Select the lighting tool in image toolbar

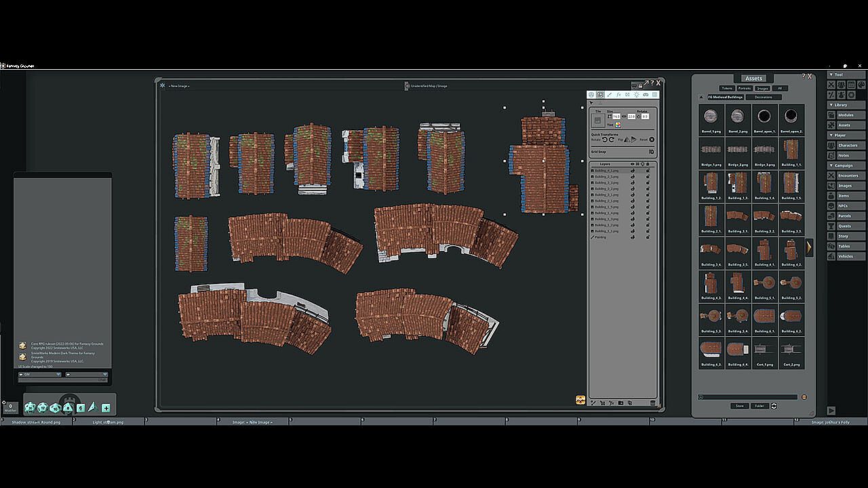(x=637, y=95)
